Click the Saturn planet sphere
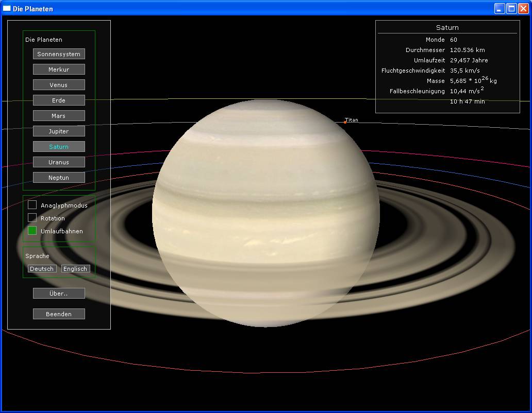Screen dimensions: 532x413 coord(265,213)
